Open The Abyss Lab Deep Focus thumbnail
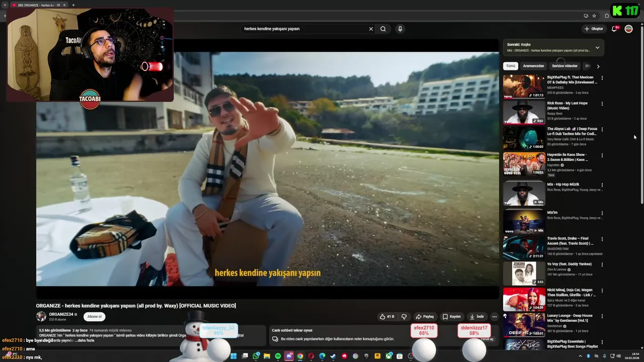This screenshot has width=644, height=362. click(x=524, y=138)
